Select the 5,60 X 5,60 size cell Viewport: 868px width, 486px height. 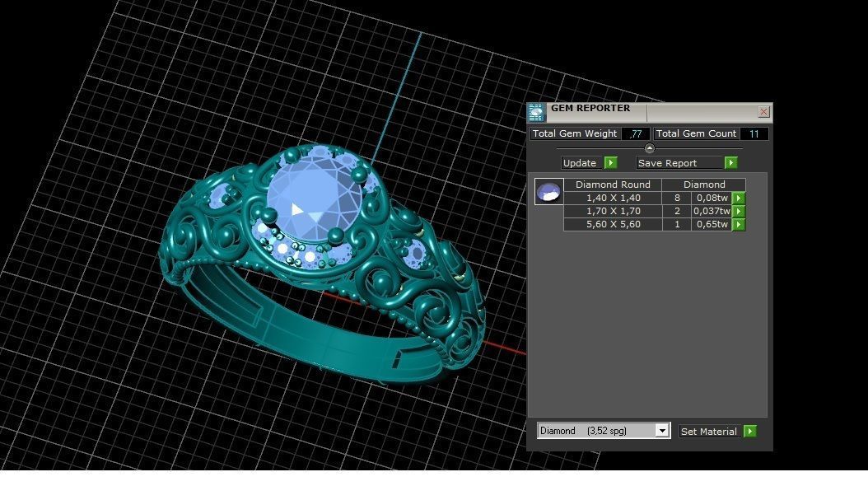pos(613,224)
